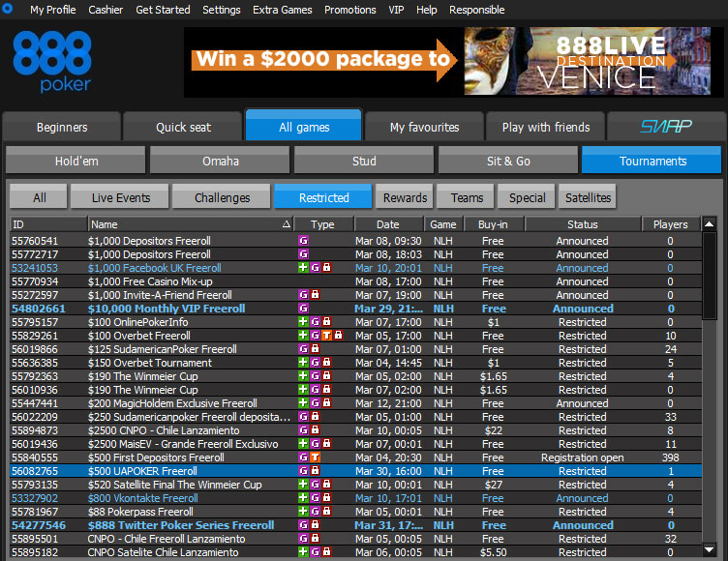Open the My Profile menu
The width and height of the screenshot is (728, 561).
[53, 10]
